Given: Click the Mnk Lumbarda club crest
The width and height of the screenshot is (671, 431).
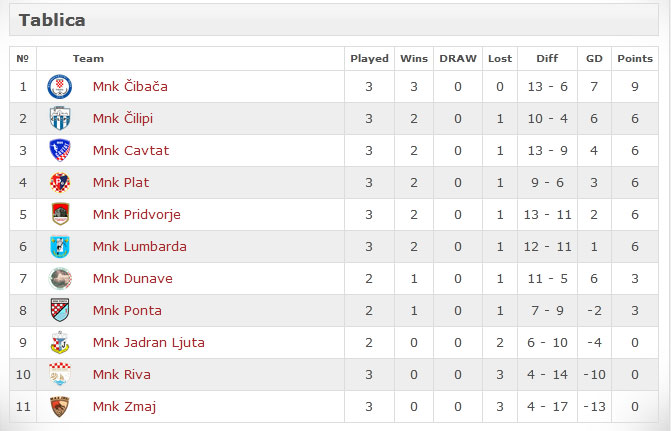Looking at the screenshot, I should [60, 247].
